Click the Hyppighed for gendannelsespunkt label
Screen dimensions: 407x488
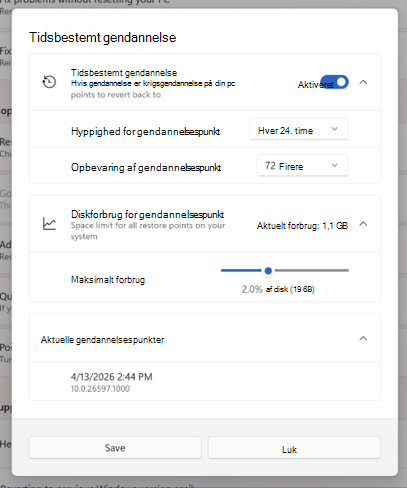(146, 131)
